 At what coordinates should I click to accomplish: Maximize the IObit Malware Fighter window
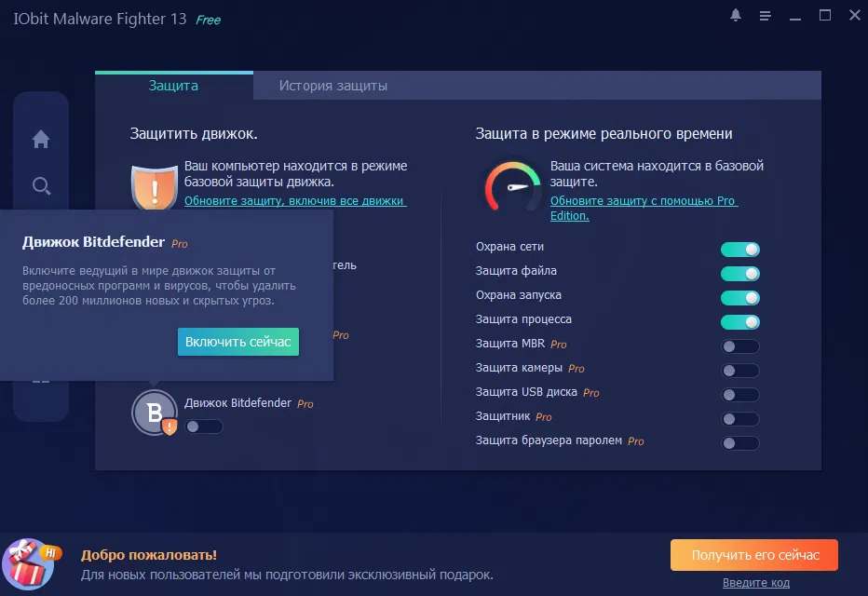825,15
